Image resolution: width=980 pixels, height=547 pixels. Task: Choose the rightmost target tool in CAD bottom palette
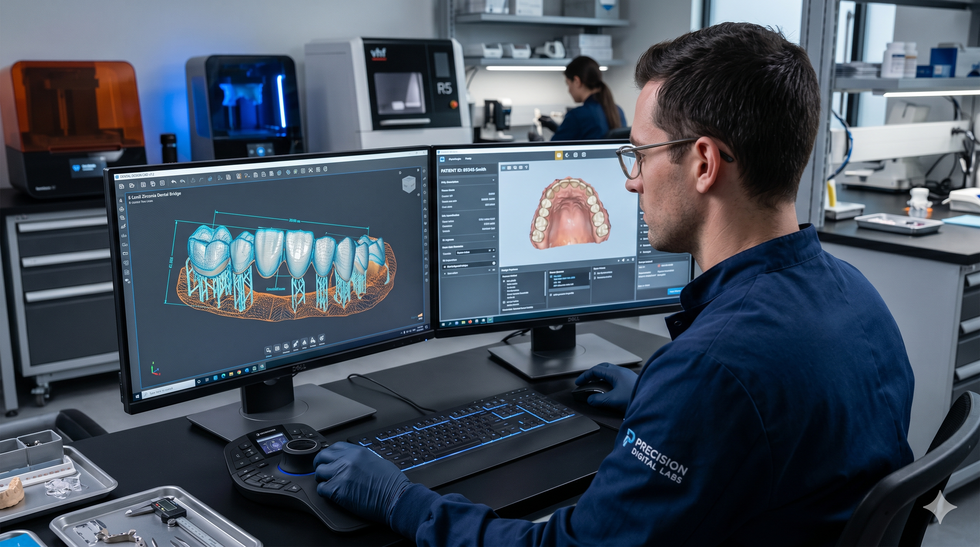tap(322, 338)
